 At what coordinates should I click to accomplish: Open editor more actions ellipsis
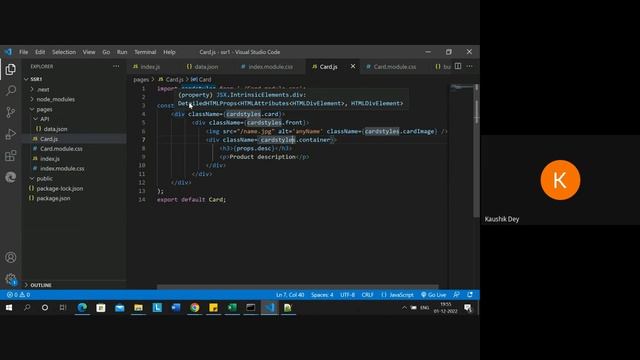469,66
